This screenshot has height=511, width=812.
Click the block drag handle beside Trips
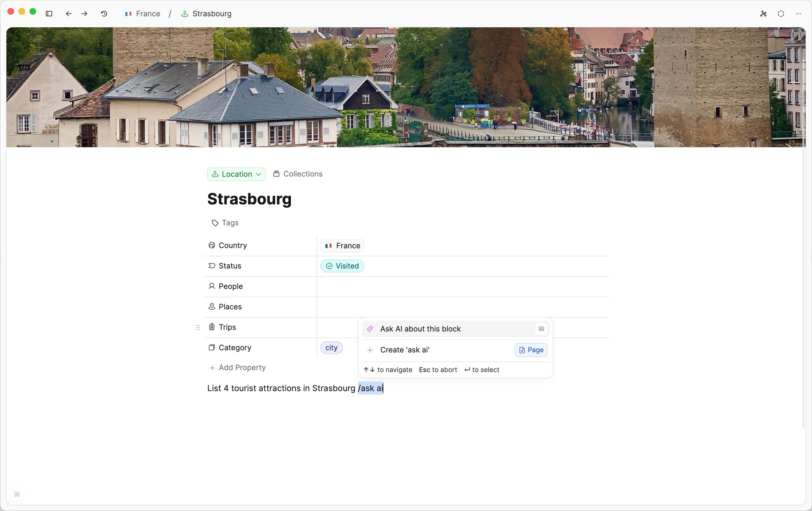[x=198, y=327]
